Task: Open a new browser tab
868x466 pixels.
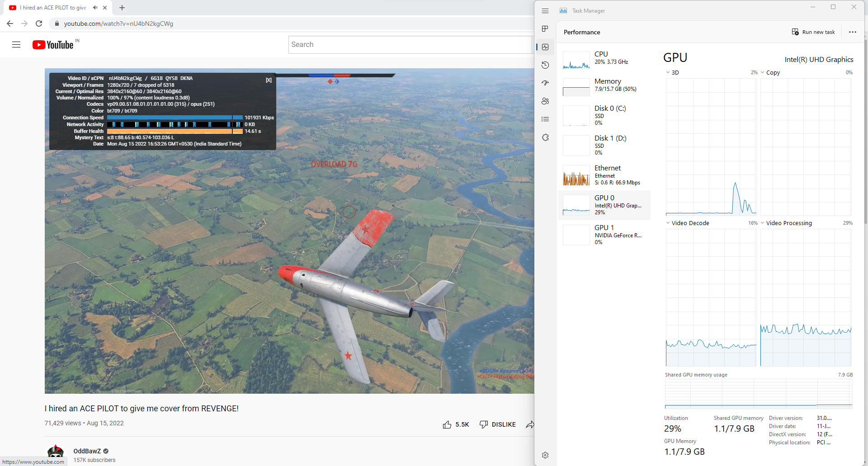Action: pos(122,8)
